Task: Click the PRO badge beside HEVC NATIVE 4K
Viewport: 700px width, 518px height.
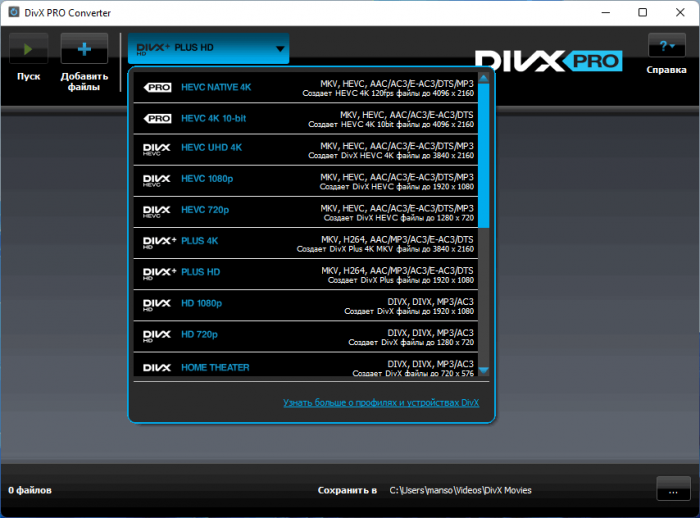Action: click(157, 88)
